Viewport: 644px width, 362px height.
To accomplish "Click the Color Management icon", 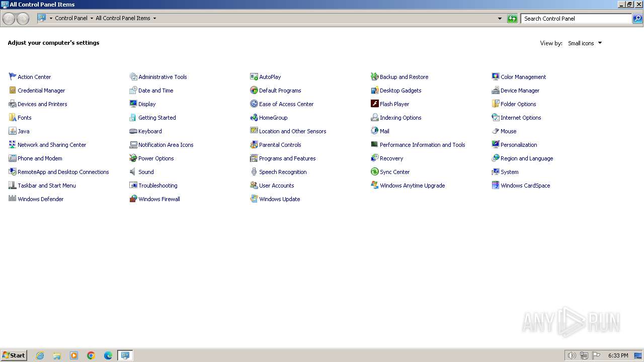I will 496,77.
